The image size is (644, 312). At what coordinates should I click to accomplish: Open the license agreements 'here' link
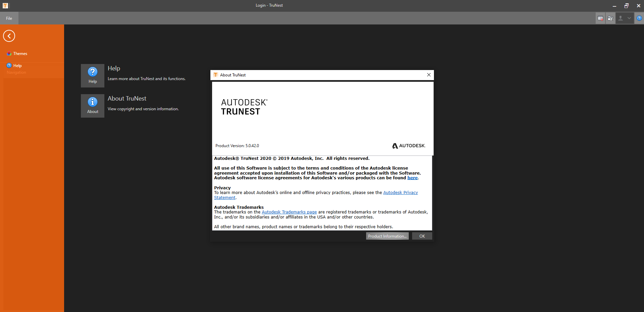point(412,178)
